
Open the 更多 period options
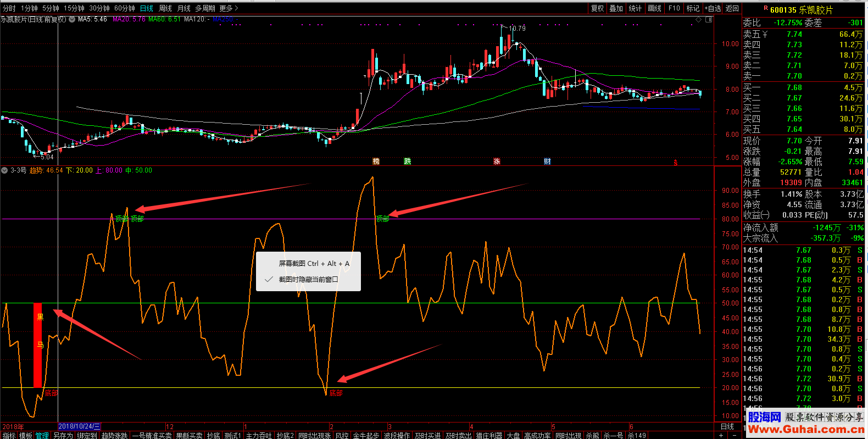pos(229,8)
